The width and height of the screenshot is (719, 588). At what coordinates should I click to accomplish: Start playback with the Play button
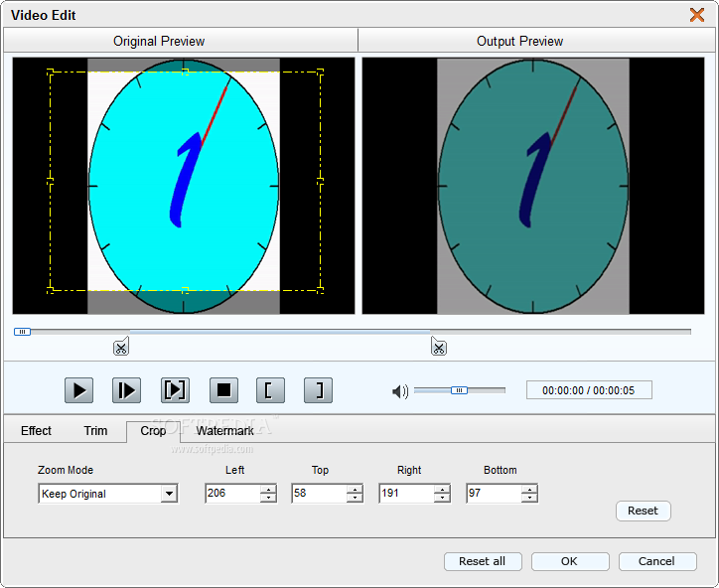pyautogui.click(x=78, y=390)
